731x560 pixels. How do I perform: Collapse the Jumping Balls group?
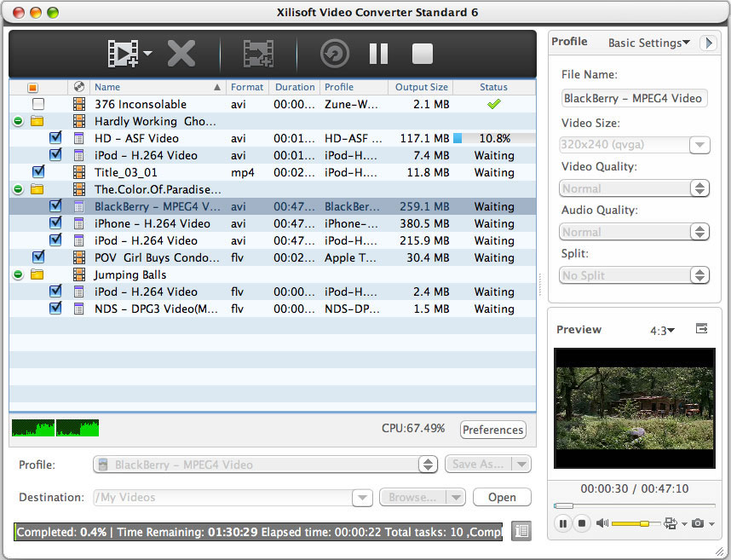pos(18,274)
